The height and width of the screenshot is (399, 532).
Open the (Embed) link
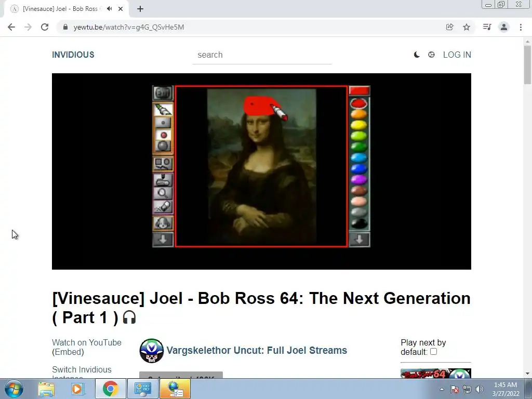[68, 352]
